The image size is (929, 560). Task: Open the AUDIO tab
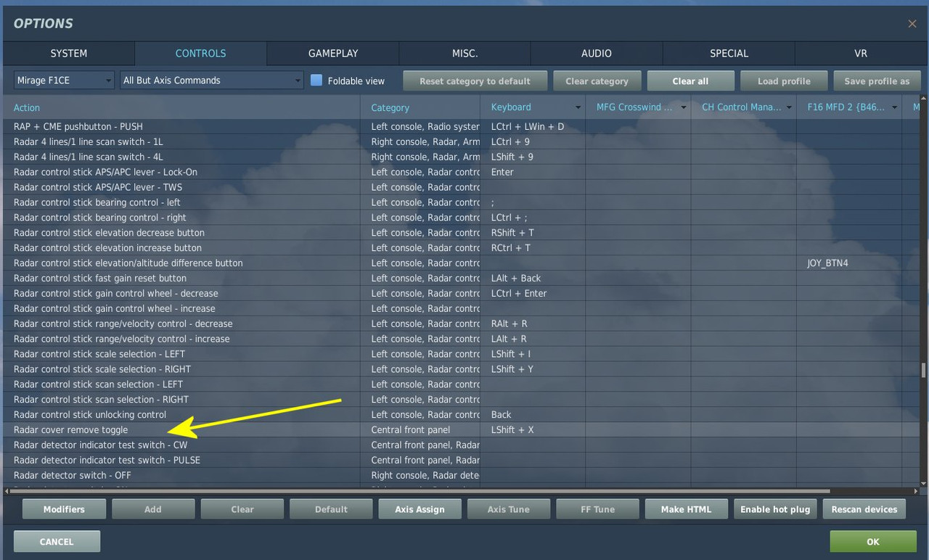597,53
